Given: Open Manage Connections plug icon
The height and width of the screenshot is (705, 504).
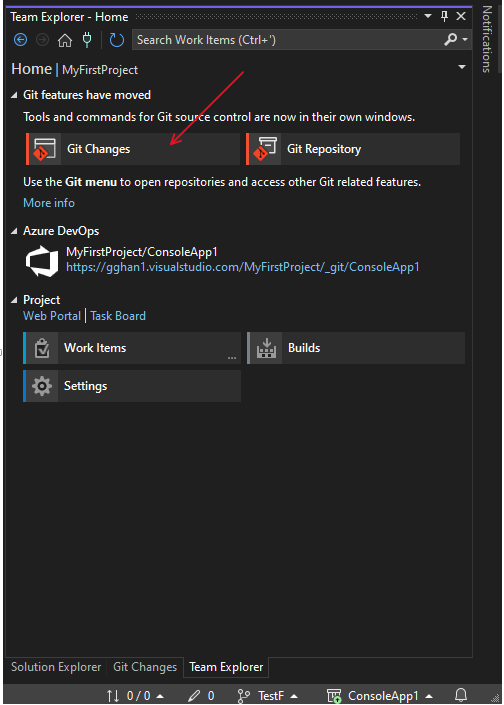Looking at the screenshot, I should pyautogui.click(x=87, y=40).
